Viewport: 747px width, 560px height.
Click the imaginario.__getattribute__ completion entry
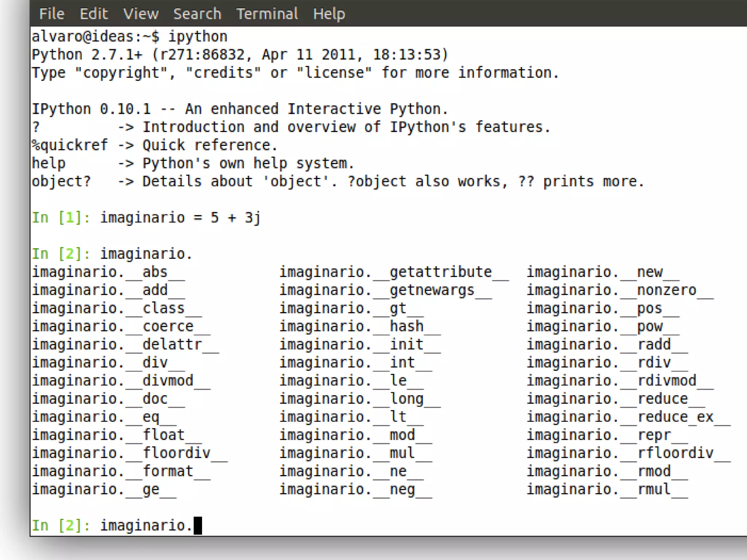pos(393,272)
